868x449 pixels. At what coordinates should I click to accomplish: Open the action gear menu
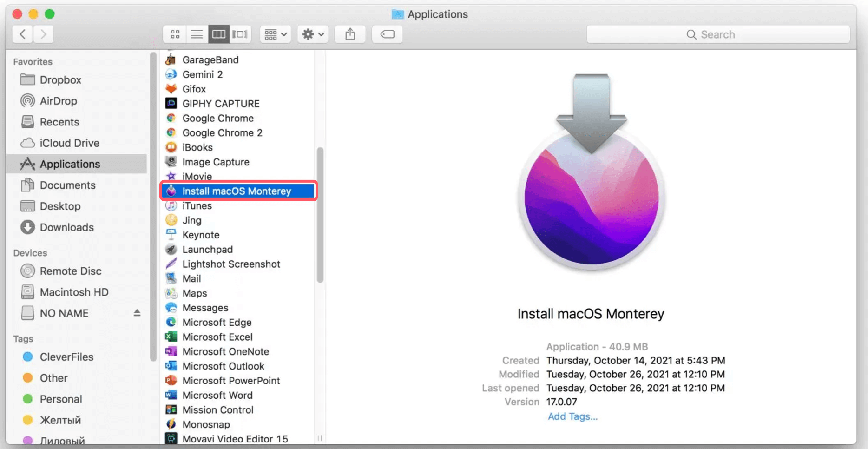click(312, 34)
